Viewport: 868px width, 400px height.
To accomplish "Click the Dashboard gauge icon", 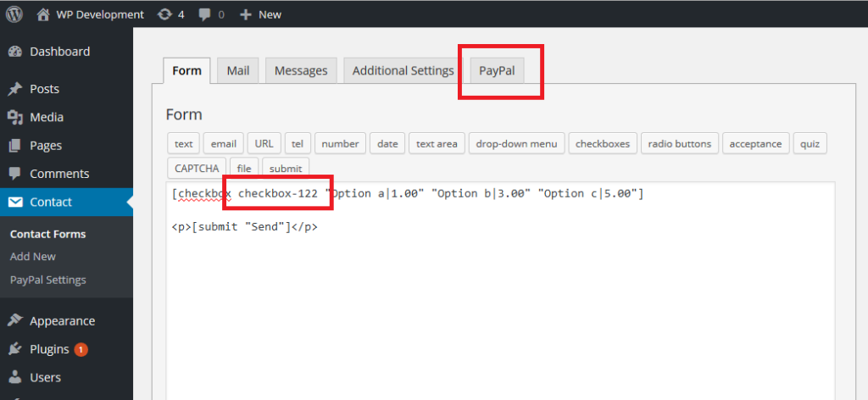I will [15, 52].
